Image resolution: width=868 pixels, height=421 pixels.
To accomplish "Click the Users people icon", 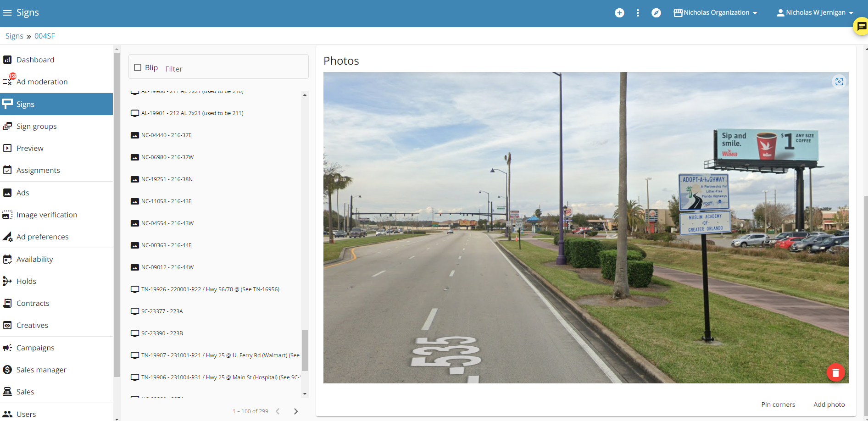I will coord(7,414).
